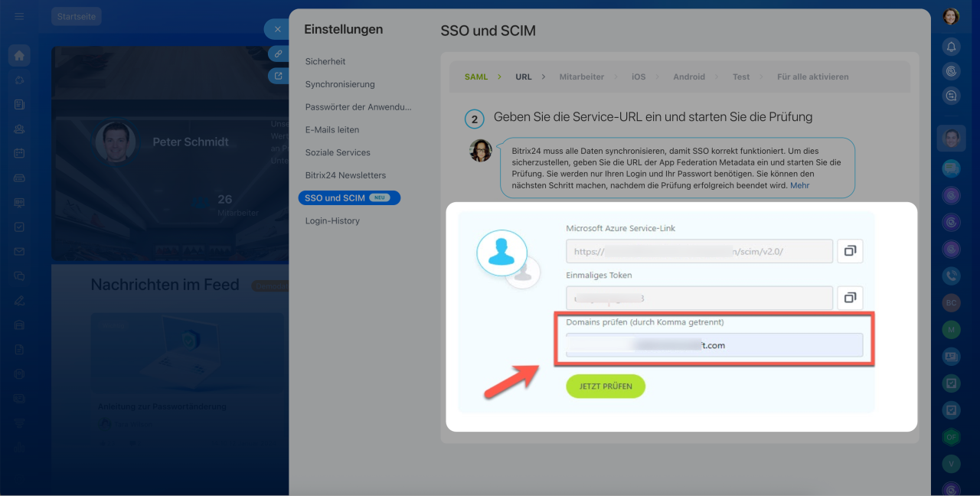Open Sicherheit settings

325,61
